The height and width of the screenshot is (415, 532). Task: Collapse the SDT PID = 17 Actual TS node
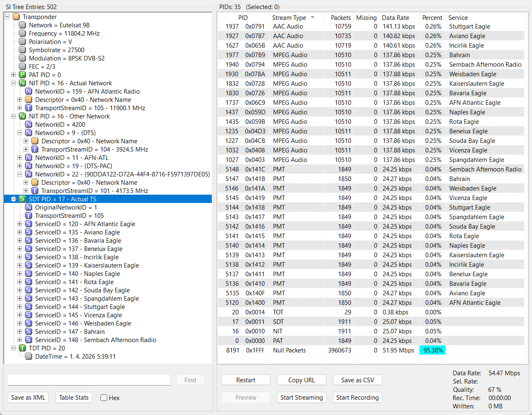[x=13, y=199]
